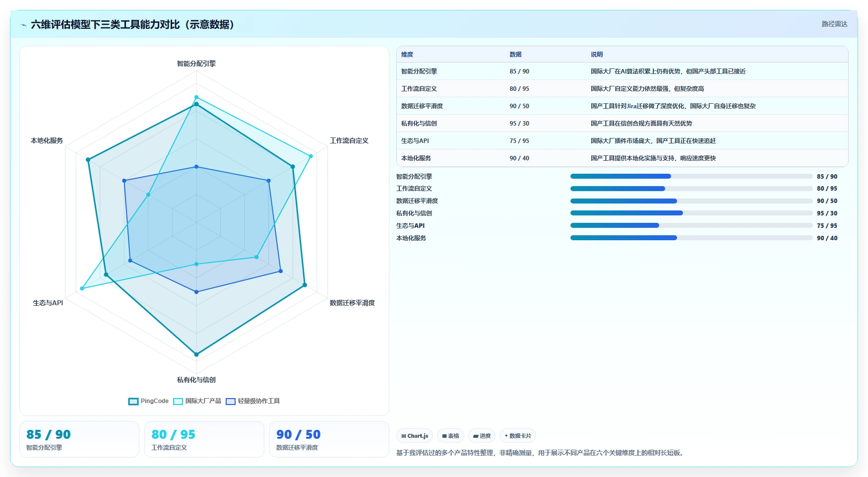Screen dimensions: 868x477
Task: Click 轻量级协作工具 data point on 智能分配引擎 axis
Action: pyautogui.click(x=196, y=167)
